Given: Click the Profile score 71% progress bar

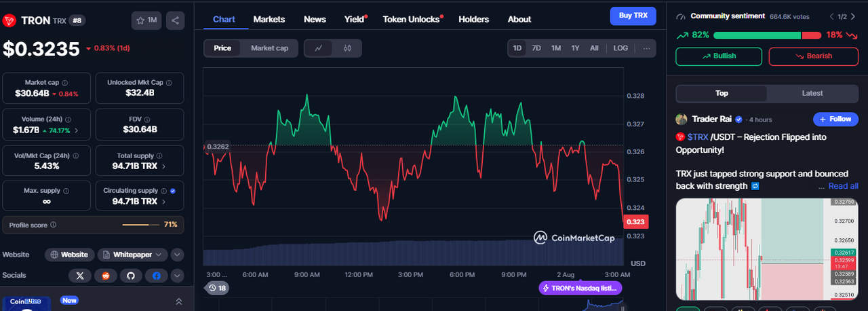Looking at the screenshot, I should pyautogui.click(x=141, y=225).
